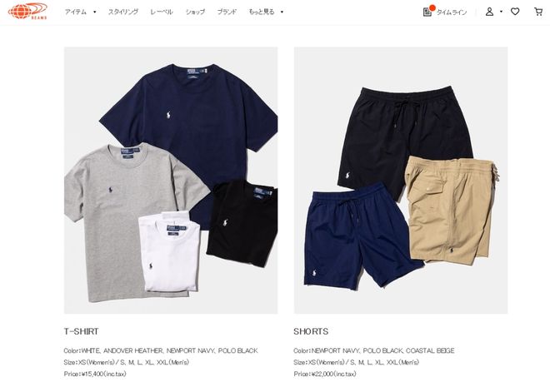Open the レーベル menu item
Screen dimensions: 550x392
pos(162,12)
